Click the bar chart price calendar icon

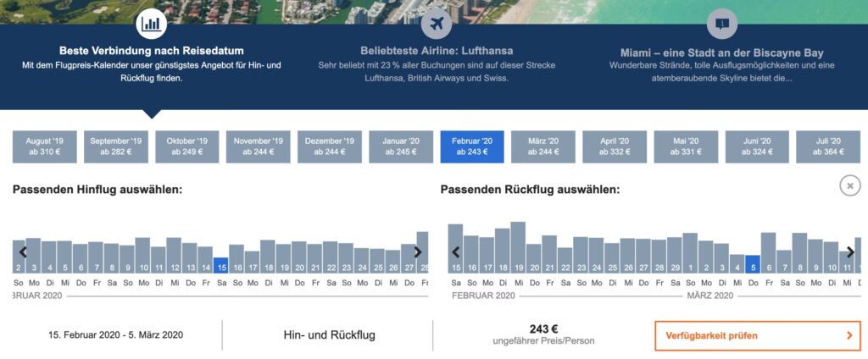coord(151,23)
